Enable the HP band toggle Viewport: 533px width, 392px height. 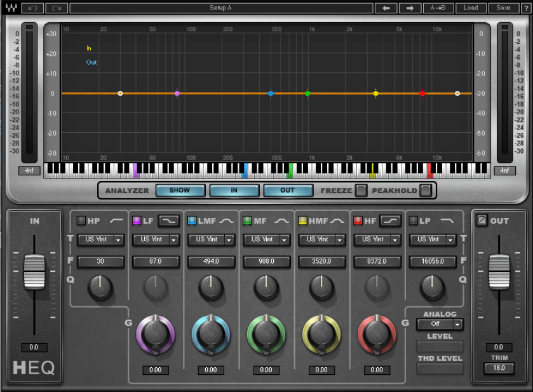tap(81, 221)
